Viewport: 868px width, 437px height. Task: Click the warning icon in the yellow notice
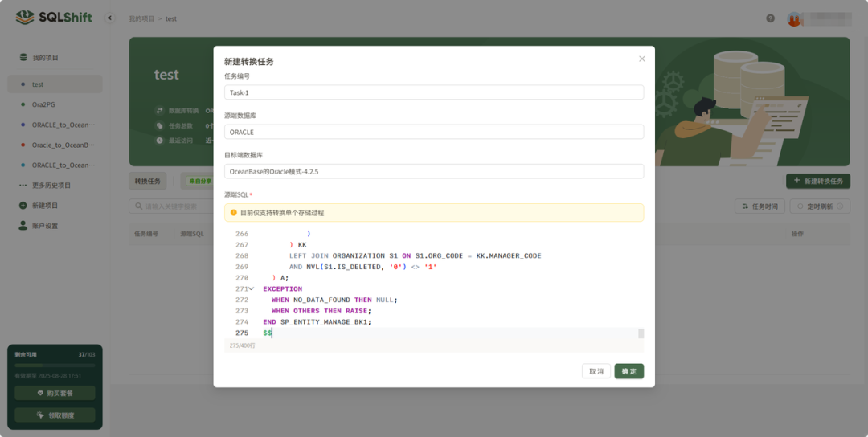234,212
